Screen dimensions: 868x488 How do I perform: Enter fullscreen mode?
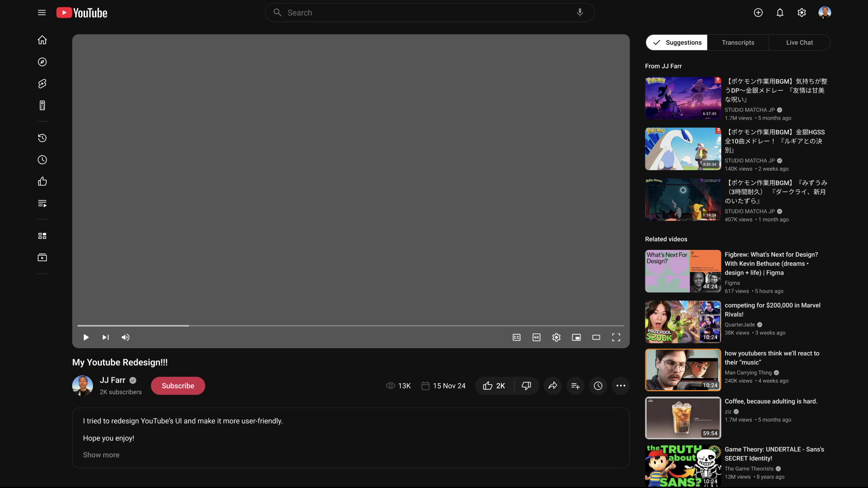pyautogui.click(x=616, y=337)
